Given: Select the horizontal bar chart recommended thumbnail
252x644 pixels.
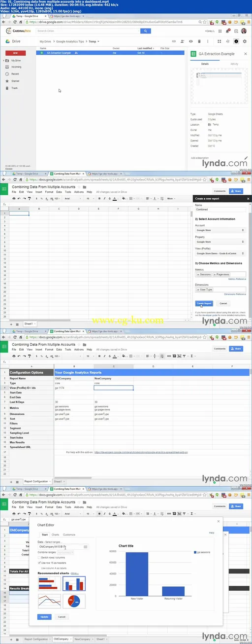Looking at the screenshot, I should point(49,583).
